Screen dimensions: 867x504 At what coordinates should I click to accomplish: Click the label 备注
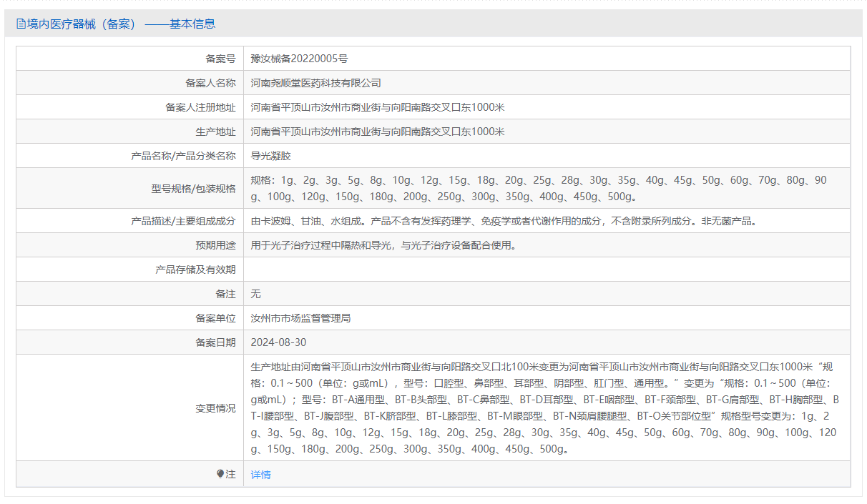225,294
